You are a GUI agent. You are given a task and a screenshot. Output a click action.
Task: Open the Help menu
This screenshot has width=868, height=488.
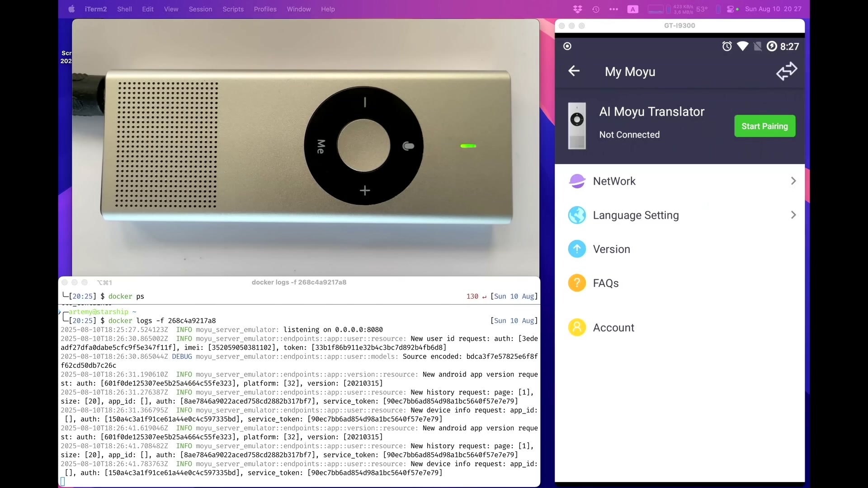click(x=328, y=9)
